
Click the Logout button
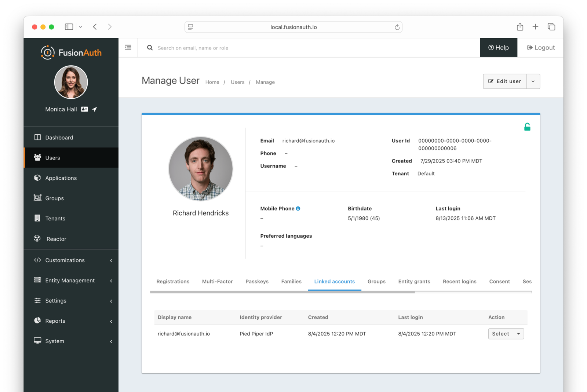pyautogui.click(x=540, y=47)
